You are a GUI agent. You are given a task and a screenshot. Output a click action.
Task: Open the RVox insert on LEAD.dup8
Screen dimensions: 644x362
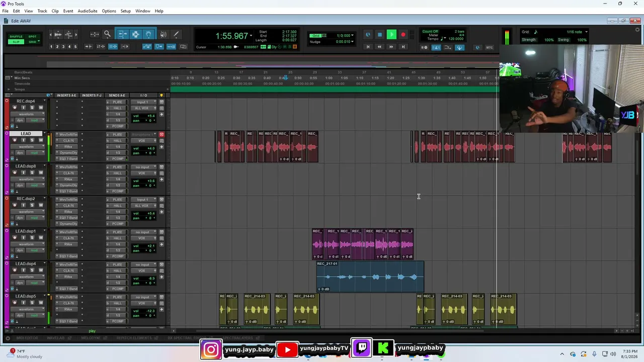pyautogui.click(x=68, y=179)
